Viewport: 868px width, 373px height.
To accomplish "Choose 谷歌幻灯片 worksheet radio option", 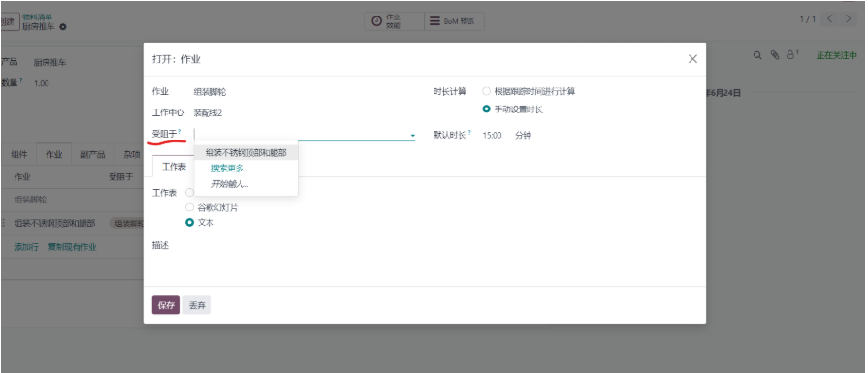I will pyautogui.click(x=189, y=207).
